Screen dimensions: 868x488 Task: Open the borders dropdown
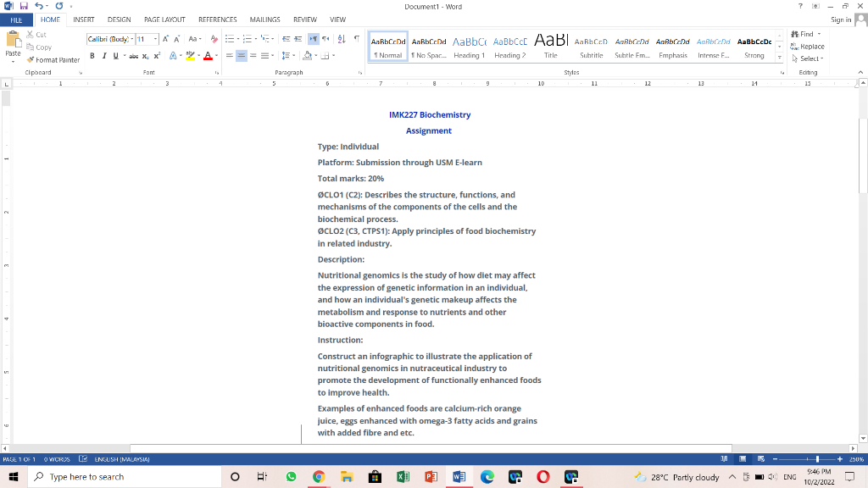(333, 56)
